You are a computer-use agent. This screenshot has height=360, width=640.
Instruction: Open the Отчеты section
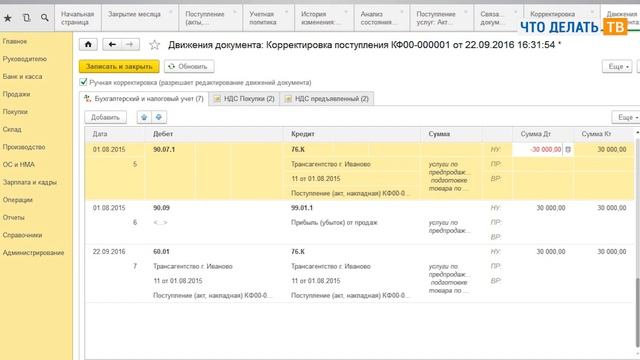13,217
